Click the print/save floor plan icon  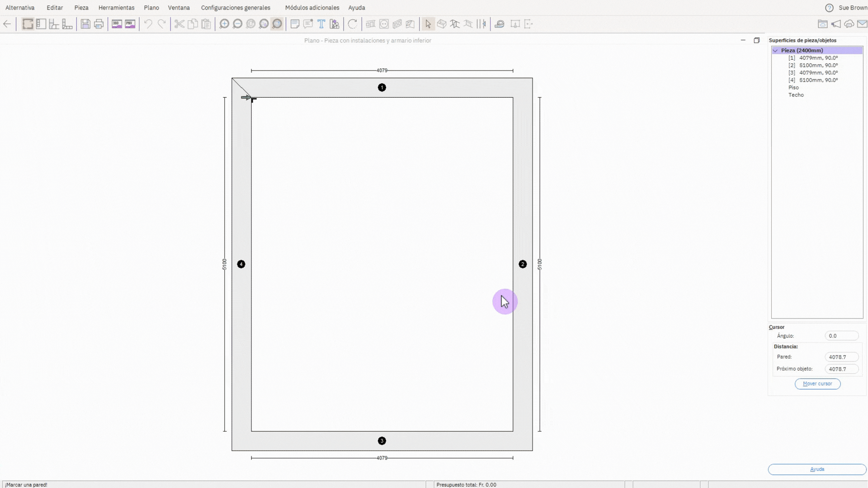click(x=99, y=24)
